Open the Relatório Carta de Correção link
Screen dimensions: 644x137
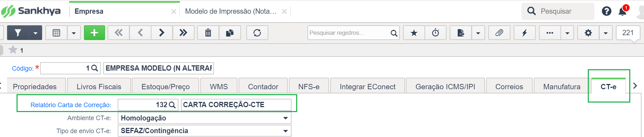(71, 105)
